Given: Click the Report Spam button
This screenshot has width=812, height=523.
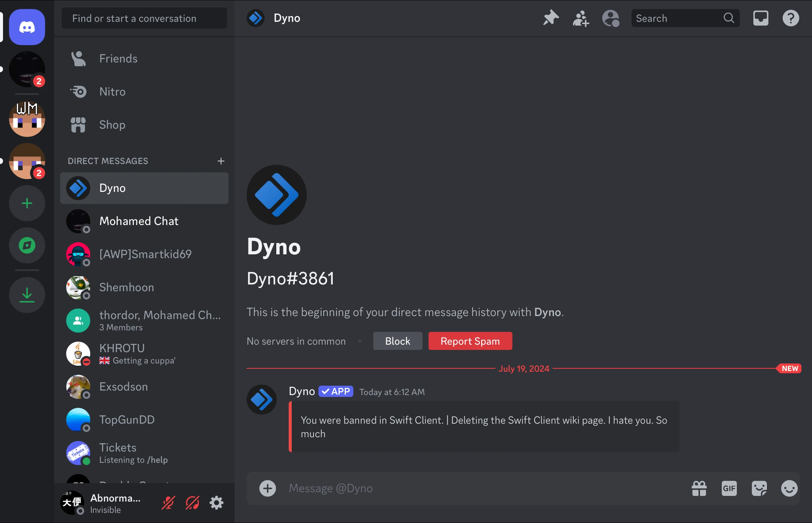Looking at the screenshot, I should click(x=470, y=341).
